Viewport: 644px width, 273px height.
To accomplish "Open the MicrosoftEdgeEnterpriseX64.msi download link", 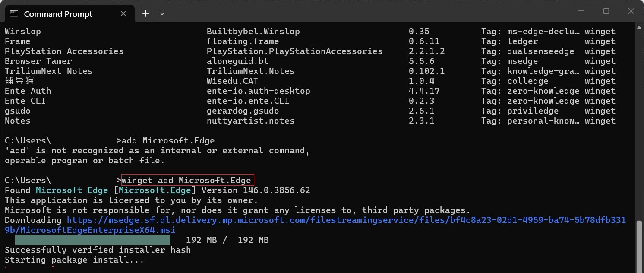I will (315, 225).
